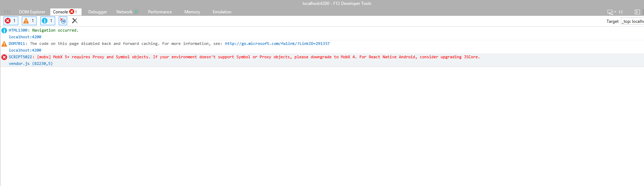Click the back and forward caching warning text
Image resolution: width=644 pixels, height=186 pixels.
click(x=126, y=44)
